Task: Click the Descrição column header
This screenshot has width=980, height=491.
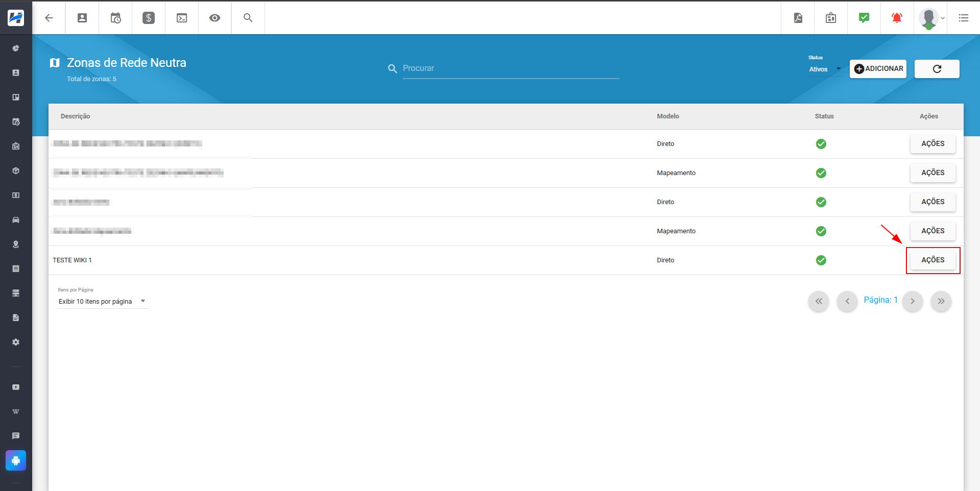Action: [x=76, y=116]
